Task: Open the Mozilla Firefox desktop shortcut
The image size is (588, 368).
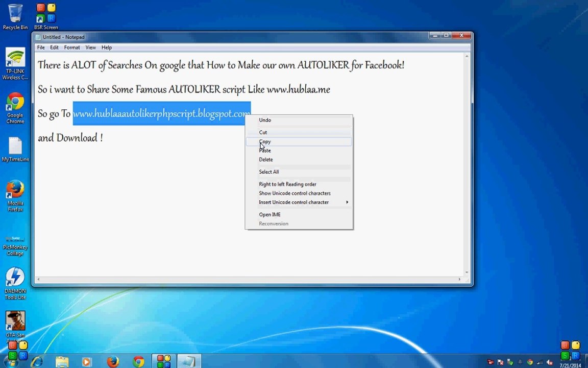Action: (x=15, y=196)
